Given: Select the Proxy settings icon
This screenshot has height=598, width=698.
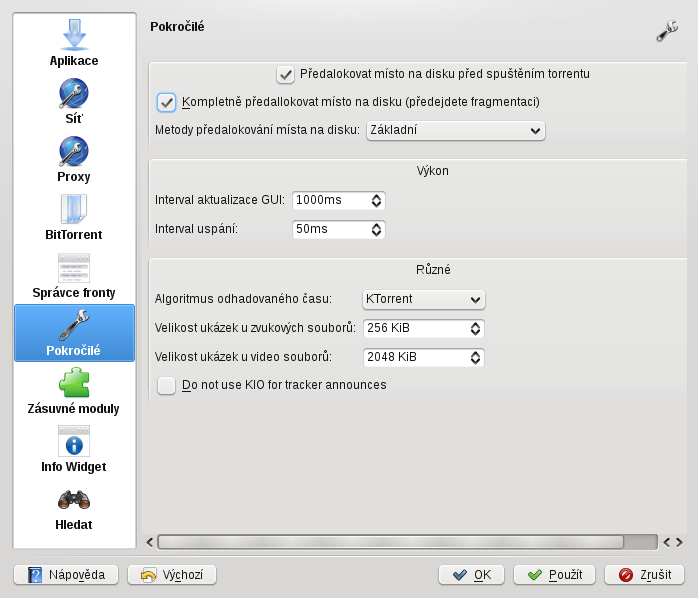Looking at the screenshot, I should click(74, 151).
